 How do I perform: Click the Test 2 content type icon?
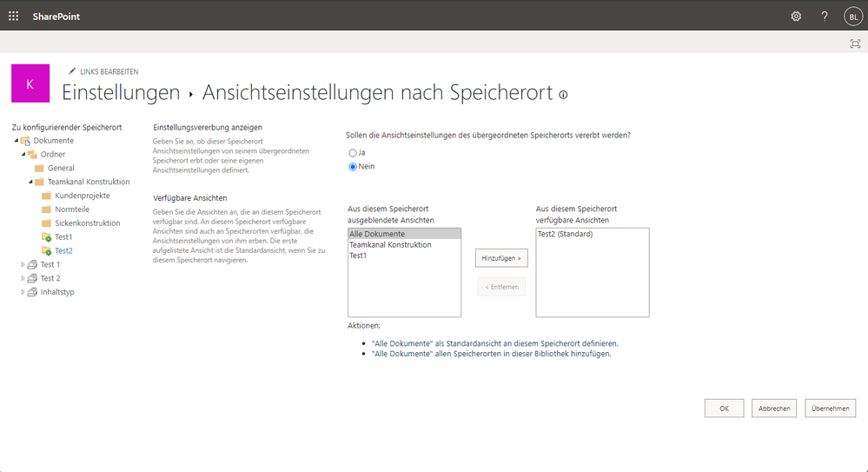coord(33,279)
